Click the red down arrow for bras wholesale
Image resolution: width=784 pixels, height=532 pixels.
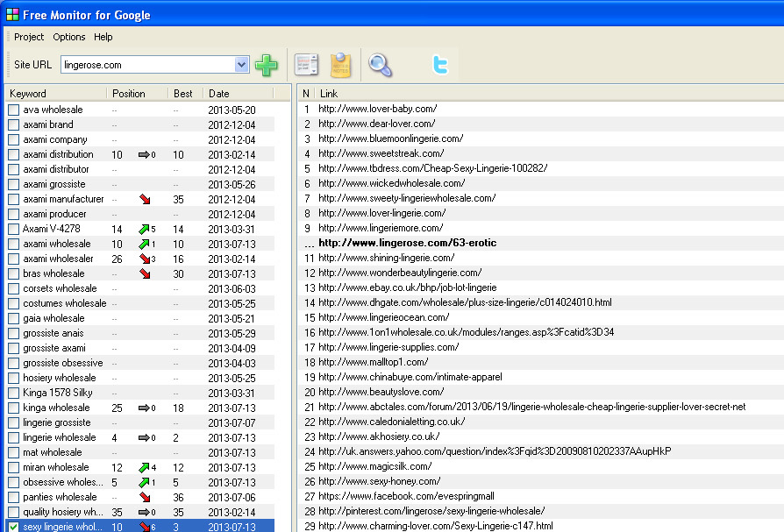[145, 273]
